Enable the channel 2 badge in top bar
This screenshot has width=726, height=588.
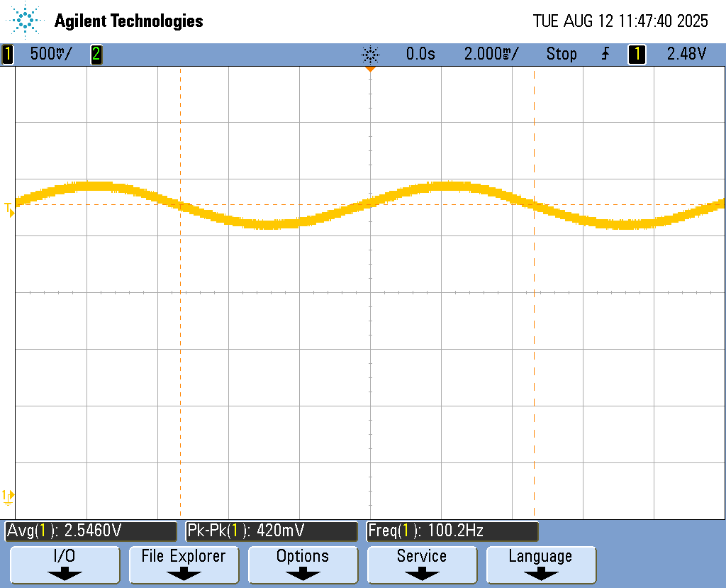96,54
